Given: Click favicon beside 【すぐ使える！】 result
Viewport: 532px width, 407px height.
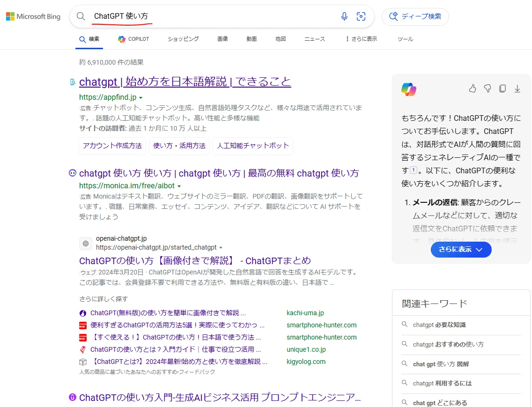Looking at the screenshot, I should click(x=83, y=337).
